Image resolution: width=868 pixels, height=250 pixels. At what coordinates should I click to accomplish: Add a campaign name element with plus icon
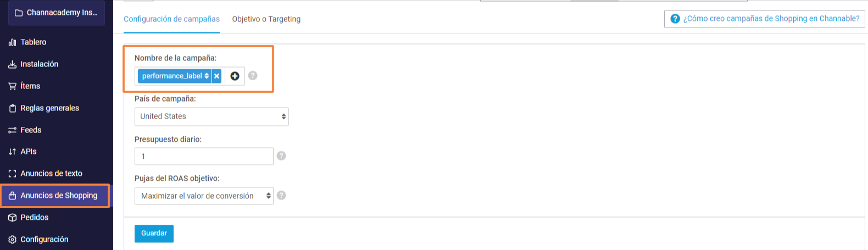coord(235,76)
